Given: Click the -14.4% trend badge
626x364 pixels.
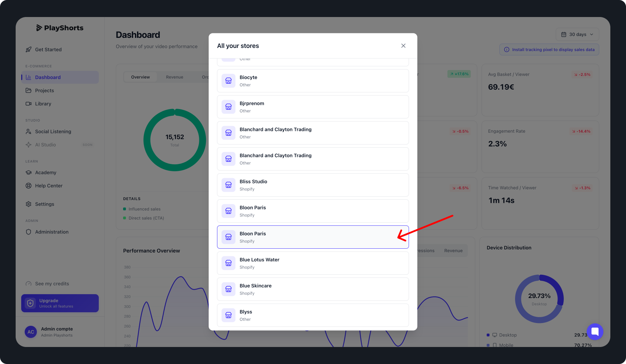Looking at the screenshot, I should (581, 131).
